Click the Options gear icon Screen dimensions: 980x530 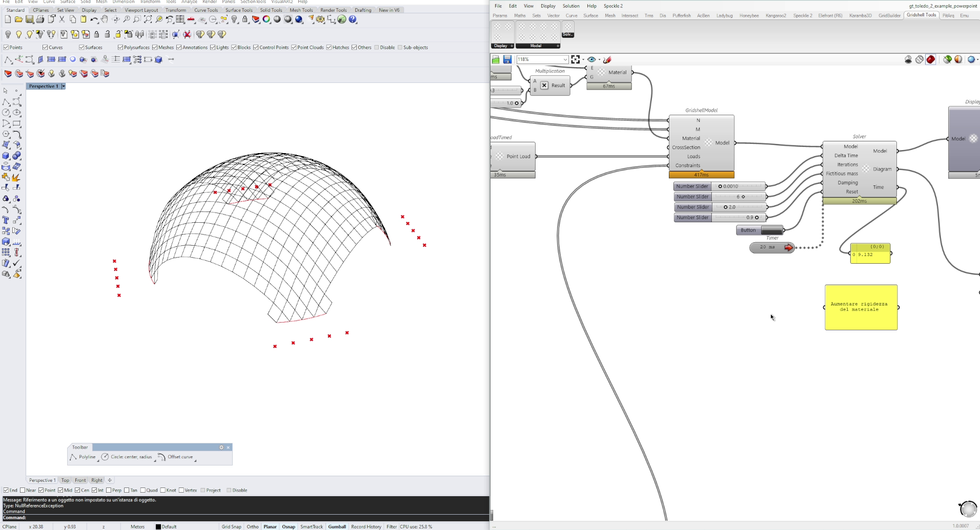click(x=320, y=19)
